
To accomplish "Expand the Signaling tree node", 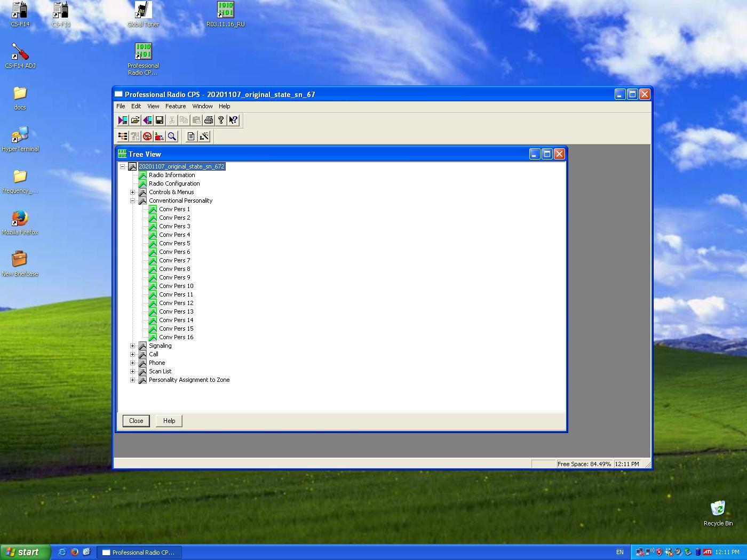I will coord(133,346).
